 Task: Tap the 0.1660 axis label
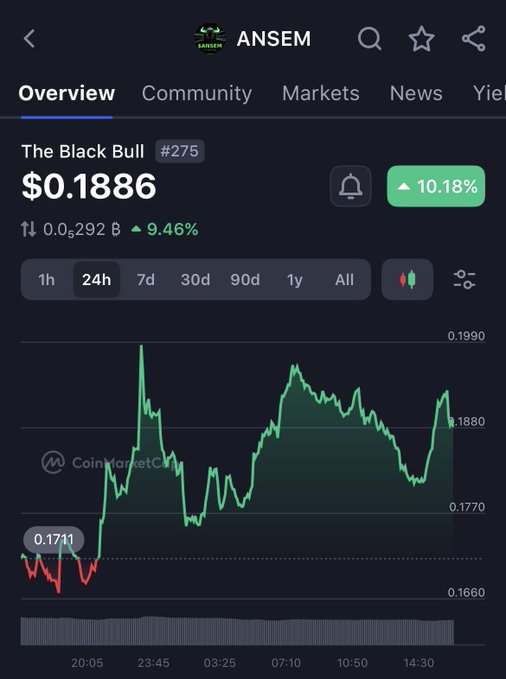click(x=466, y=592)
